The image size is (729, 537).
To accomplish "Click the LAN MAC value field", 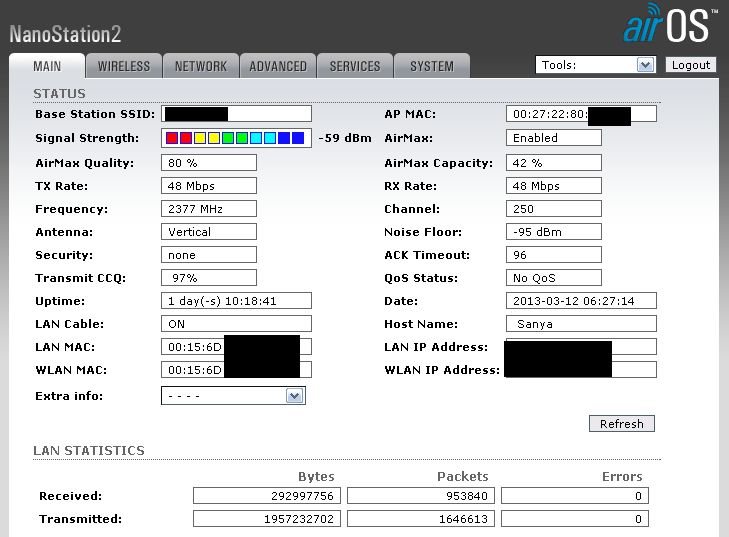I will pyautogui.click(x=236, y=347).
